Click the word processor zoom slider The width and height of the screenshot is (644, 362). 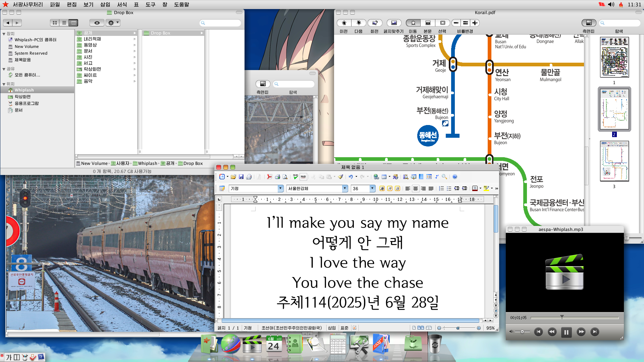(x=458, y=328)
